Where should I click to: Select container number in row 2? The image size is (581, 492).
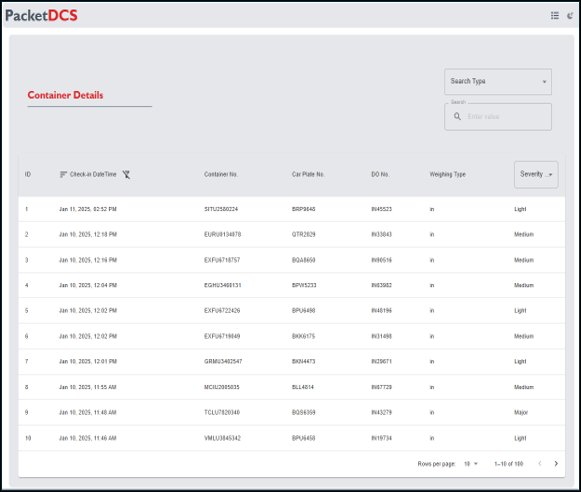[222, 235]
